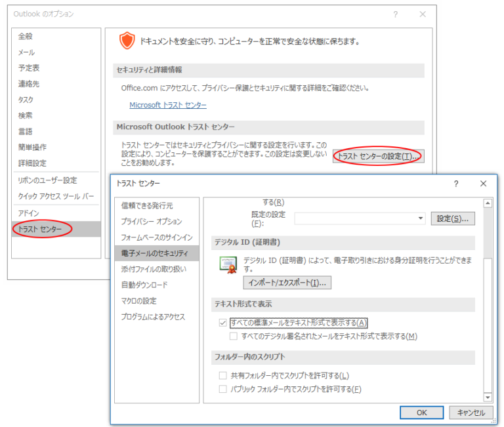Screen dimensions: 504x427
Task: Open 簡単操作 in the options sidebar
Action: 32,147
